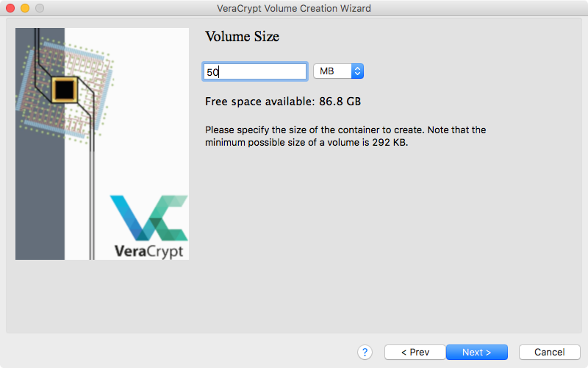
Task: Click the Volume Size heading
Action: coord(243,36)
